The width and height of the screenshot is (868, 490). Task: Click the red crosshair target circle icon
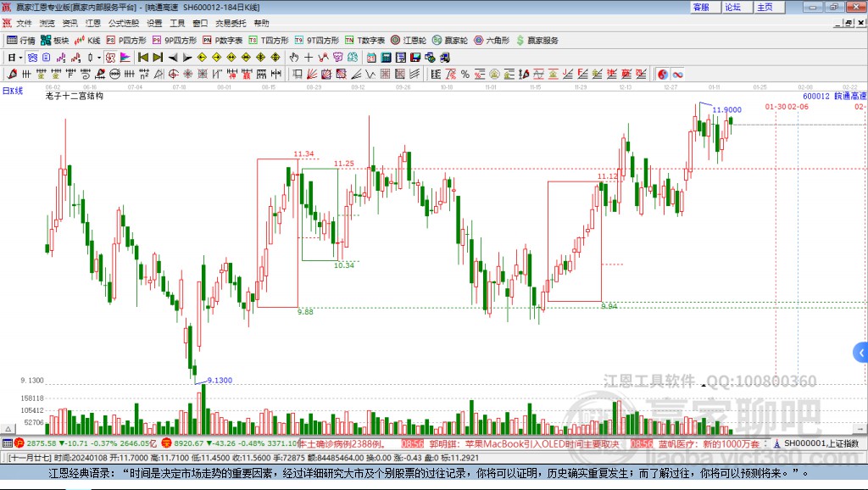tap(173, 75)
